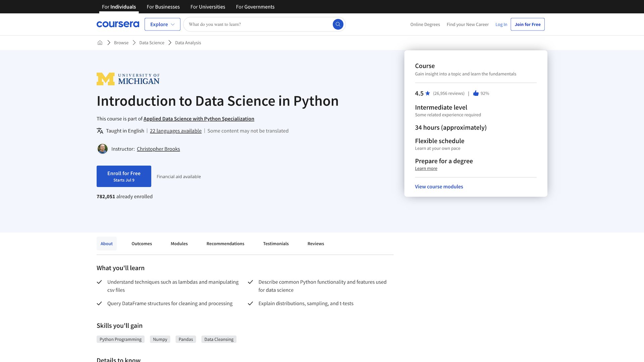The width and height of the screenshot is (644, 362).
Task: Open the home icon in breadcrumb
Action: (100, 43)
